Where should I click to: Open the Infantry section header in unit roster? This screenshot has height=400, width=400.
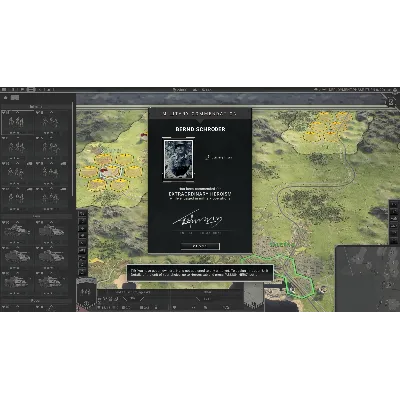pos(36,107)
